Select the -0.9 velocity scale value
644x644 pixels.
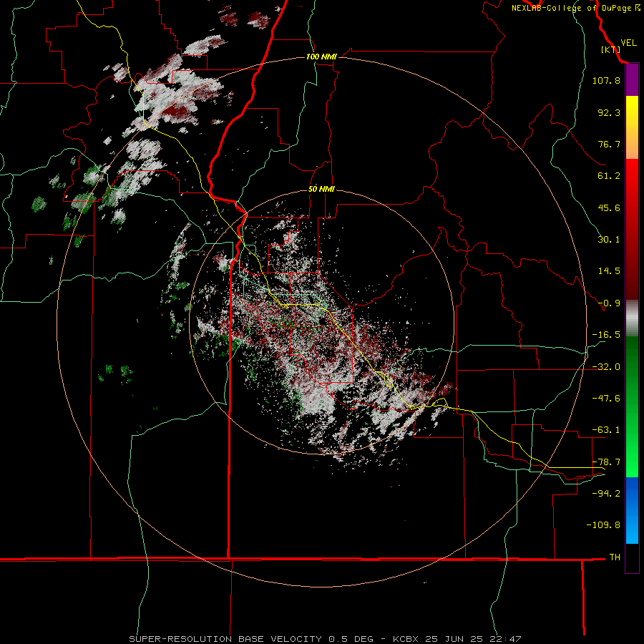pos(609,303)
